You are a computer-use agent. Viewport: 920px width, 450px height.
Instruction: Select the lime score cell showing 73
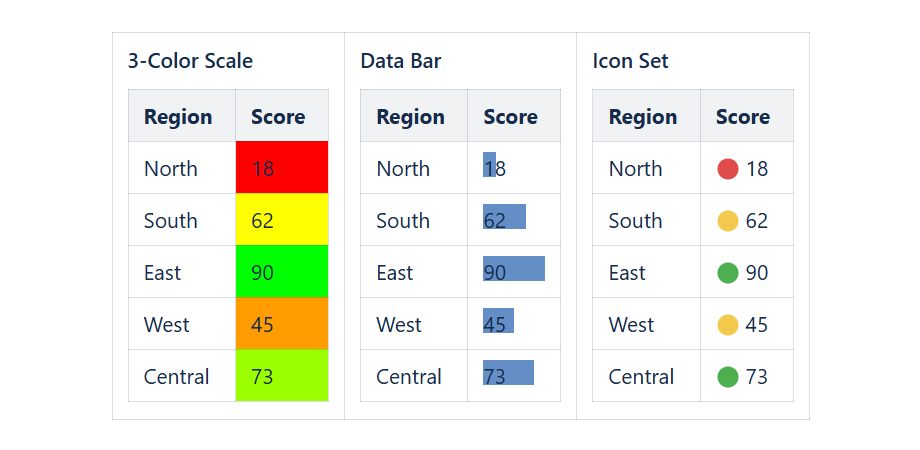282,375
